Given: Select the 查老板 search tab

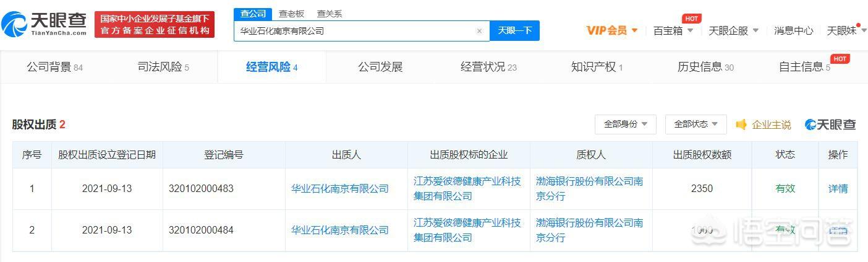Looking at the screenshot, I should click(x=291, y=13).
